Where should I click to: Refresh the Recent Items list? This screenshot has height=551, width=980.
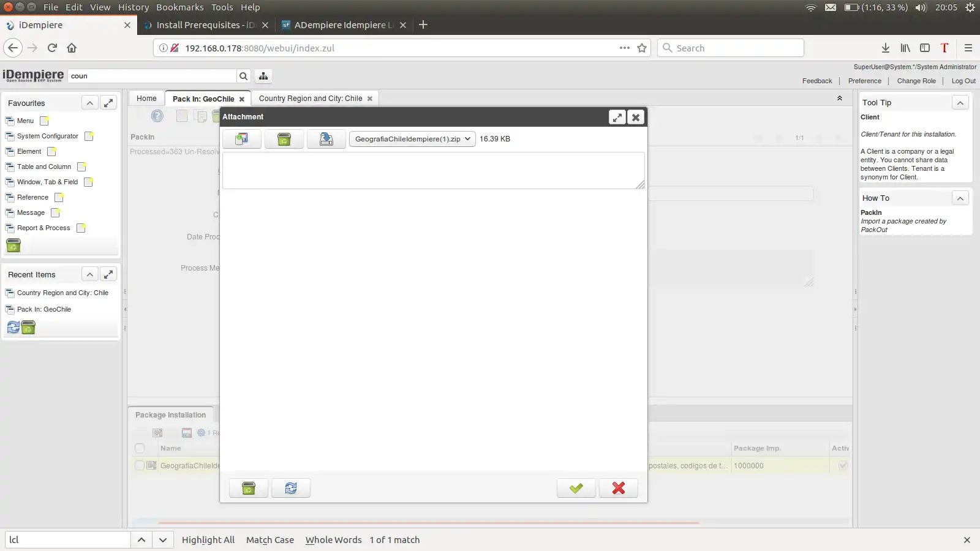coord(13,328)
